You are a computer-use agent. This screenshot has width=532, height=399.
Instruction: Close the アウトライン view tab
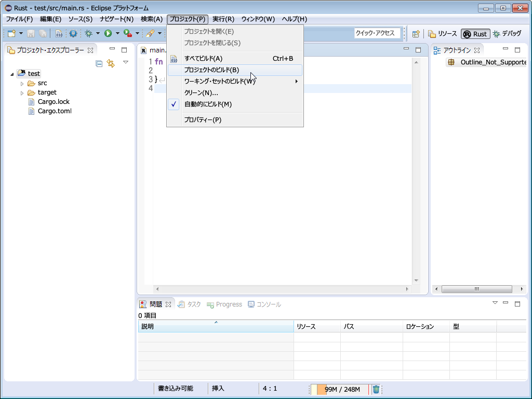coord(477,50)
